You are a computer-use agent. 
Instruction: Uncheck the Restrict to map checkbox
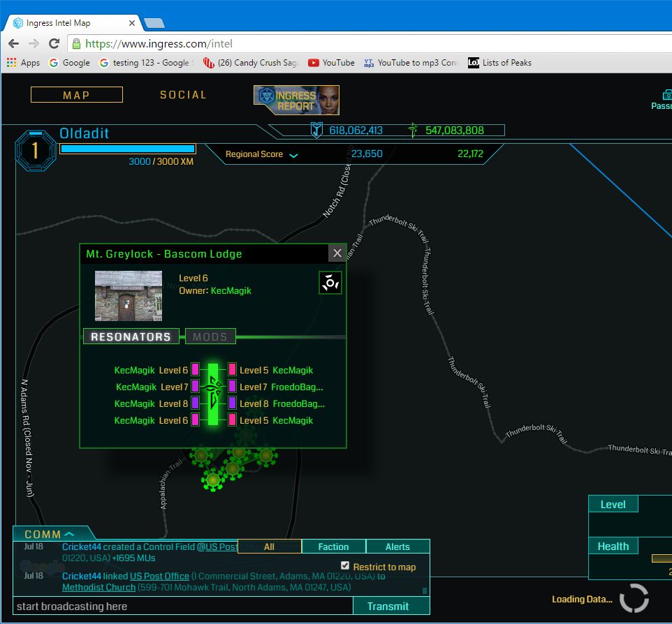click(344, 565)
